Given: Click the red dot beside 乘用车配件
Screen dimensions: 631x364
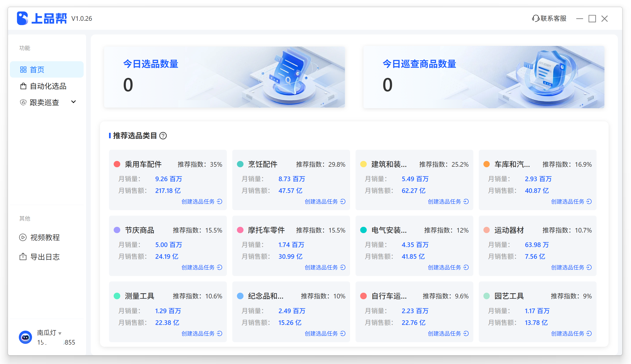Looking at the screenshot, I should pyautogui.click(x=117, y=164).
